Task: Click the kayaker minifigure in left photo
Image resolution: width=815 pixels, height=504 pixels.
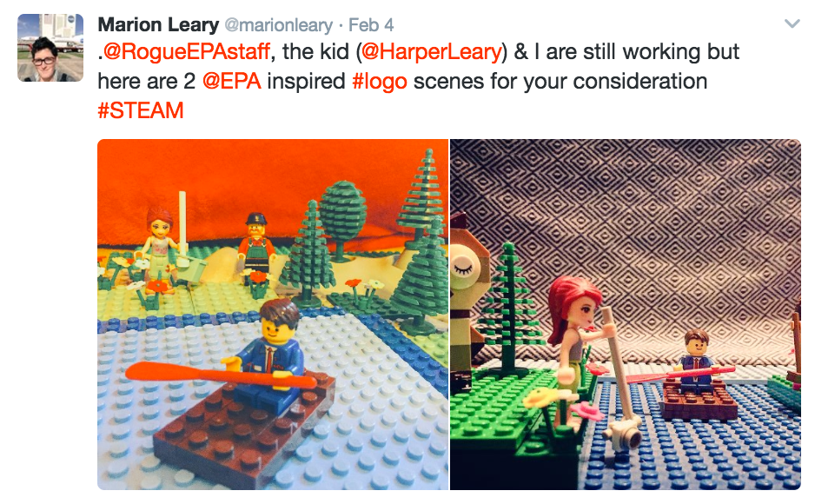Action: tap(275, 354)
